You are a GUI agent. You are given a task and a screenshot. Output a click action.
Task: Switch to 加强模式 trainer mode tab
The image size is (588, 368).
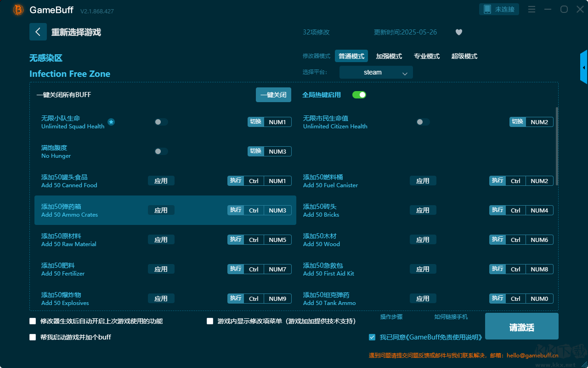click(x=389, y=56)
